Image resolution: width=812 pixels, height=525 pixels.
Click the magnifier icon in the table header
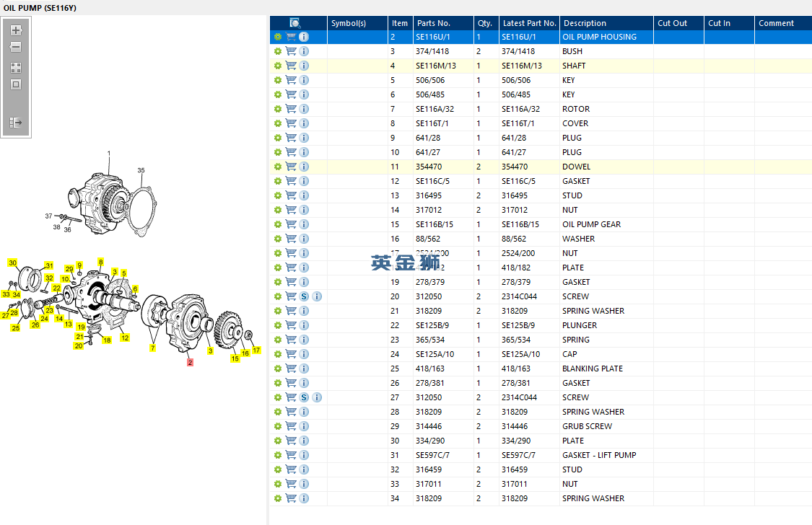(295, 23)
